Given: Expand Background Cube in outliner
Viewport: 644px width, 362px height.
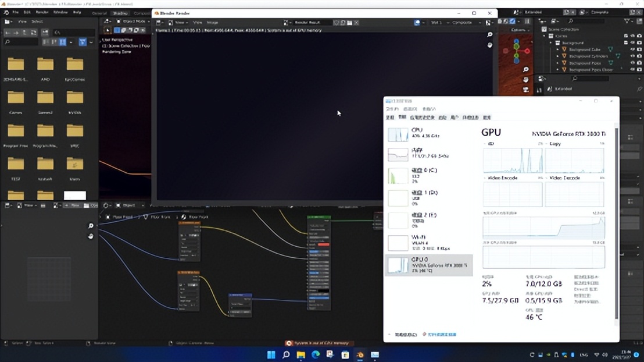Looking at the screenshot, I should click(558, 49).
